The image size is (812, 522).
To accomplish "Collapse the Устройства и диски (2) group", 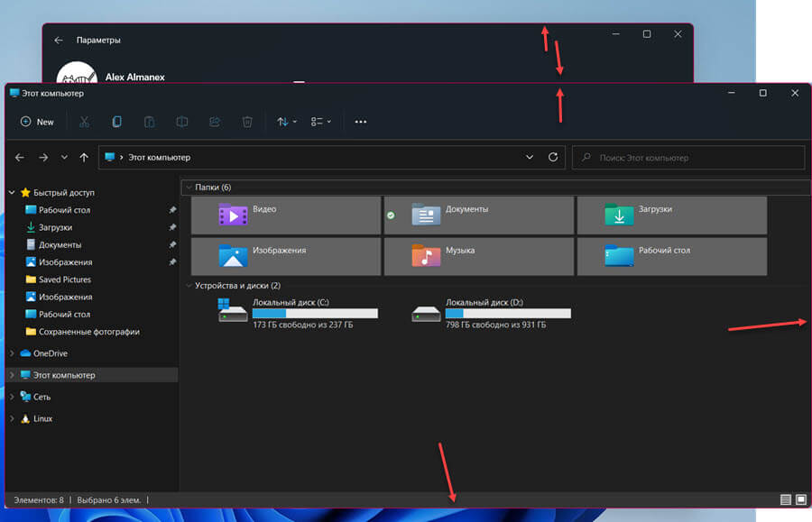I will pyautogui.click(x=189, y=286).
